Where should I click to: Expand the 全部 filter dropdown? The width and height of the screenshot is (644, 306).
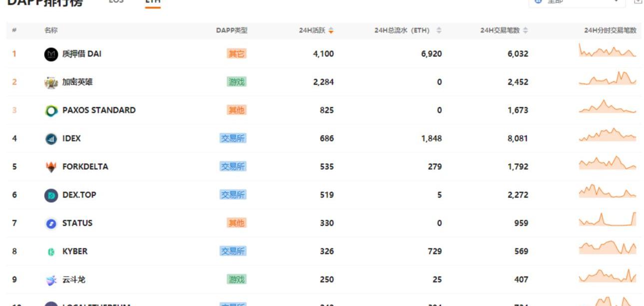pos(577,1)
